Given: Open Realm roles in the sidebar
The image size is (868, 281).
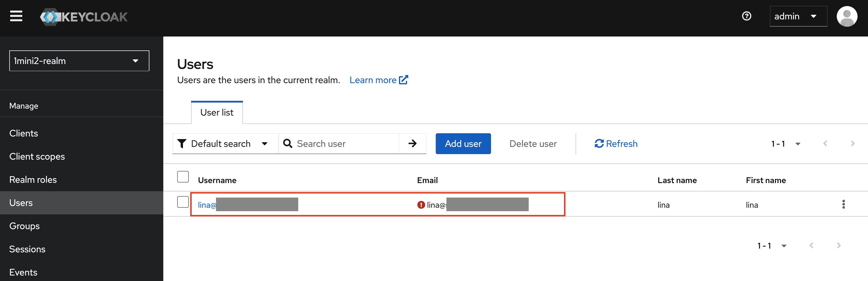Looking at the screenshot, I should click(x=82, y=180).
